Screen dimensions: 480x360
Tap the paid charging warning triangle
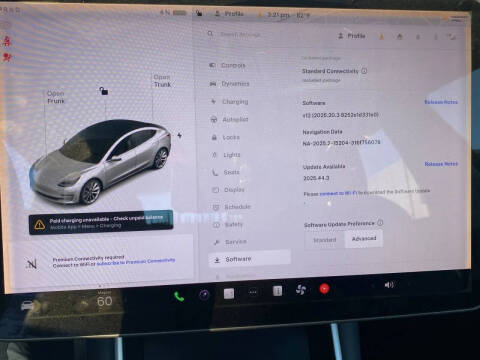coord(39,225)
